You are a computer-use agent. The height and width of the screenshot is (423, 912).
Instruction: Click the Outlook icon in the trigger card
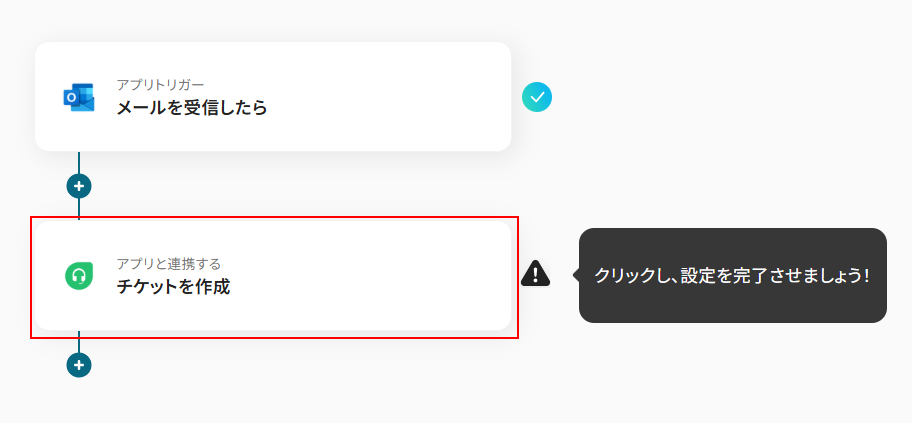click(79, 97)
